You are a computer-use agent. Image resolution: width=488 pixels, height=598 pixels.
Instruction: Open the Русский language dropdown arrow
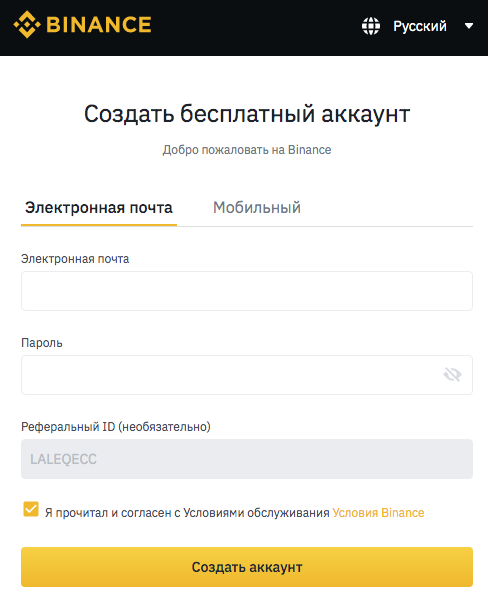(x=469, y=26)
